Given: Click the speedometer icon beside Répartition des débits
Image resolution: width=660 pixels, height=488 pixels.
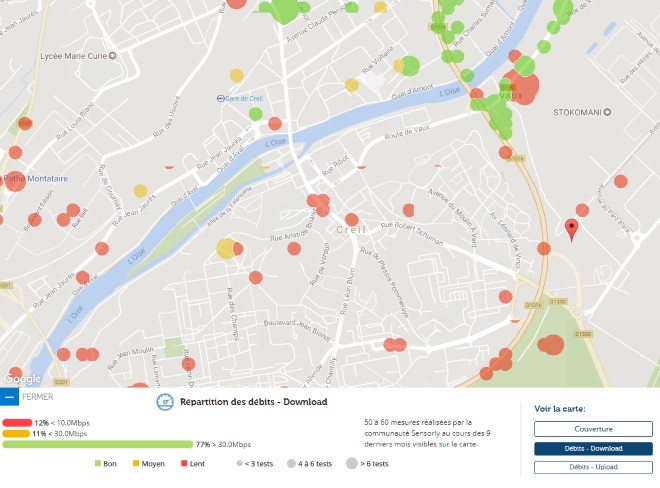Looking at the screenshot, I should click(x=166, y=402).
